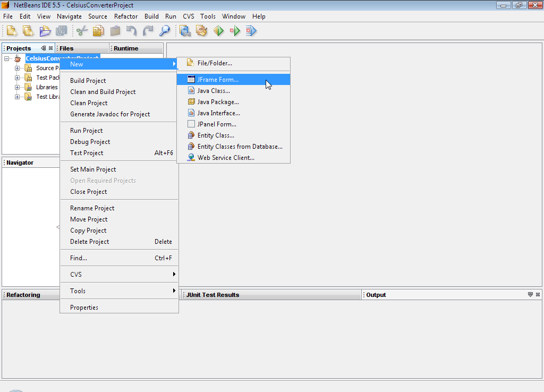Open project Properties from the context menu
The width and height of the screenshot is (544, 392).
[85, 307]
